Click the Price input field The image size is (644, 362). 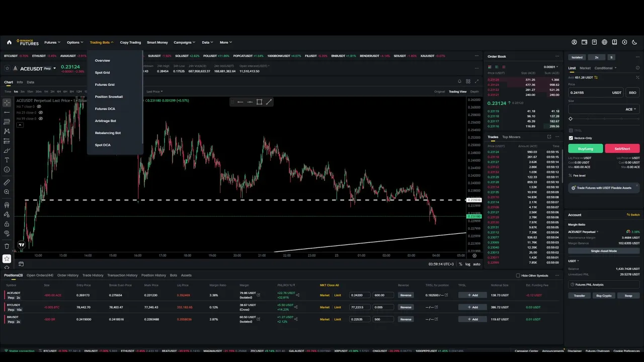[x=596, y=93]
